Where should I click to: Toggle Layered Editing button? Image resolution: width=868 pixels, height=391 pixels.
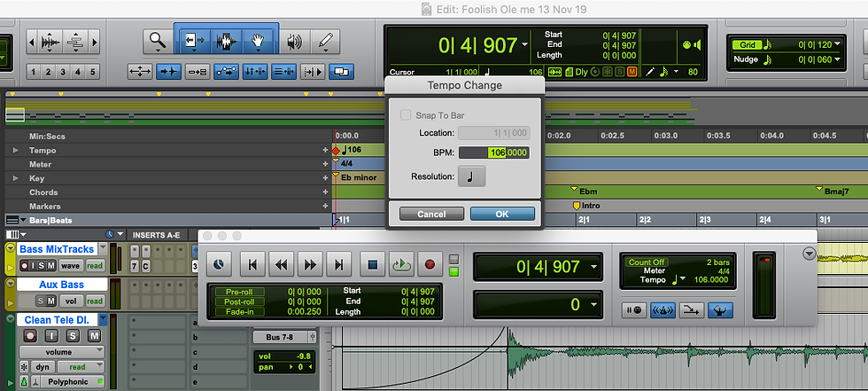(x=342, y=72)
